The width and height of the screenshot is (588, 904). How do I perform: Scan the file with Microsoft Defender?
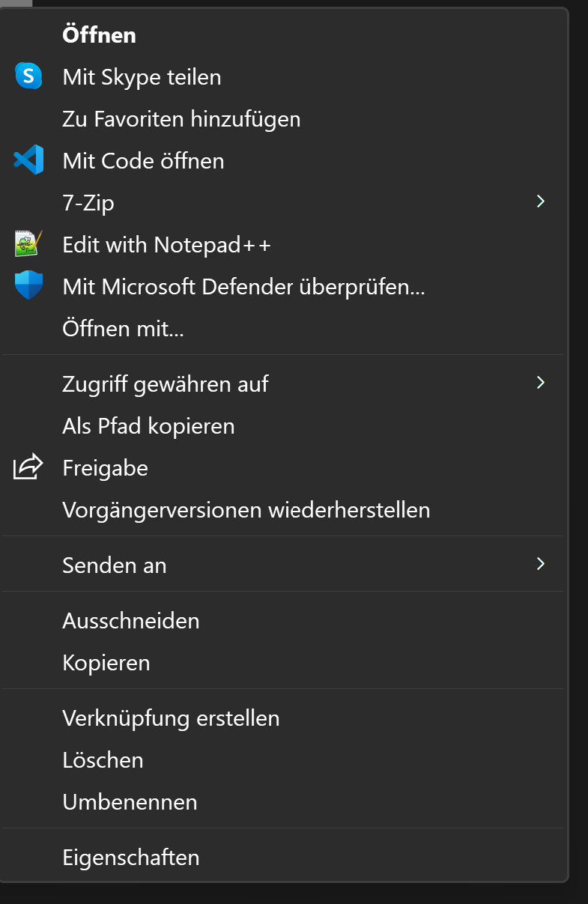[x=243, y=286]
